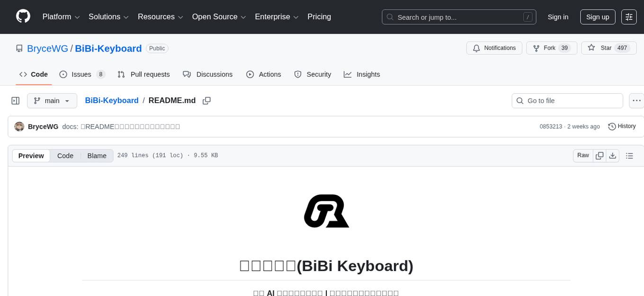Open the commit history panel
Viewport: 644px width, 296px height.
tap(622, 126)
